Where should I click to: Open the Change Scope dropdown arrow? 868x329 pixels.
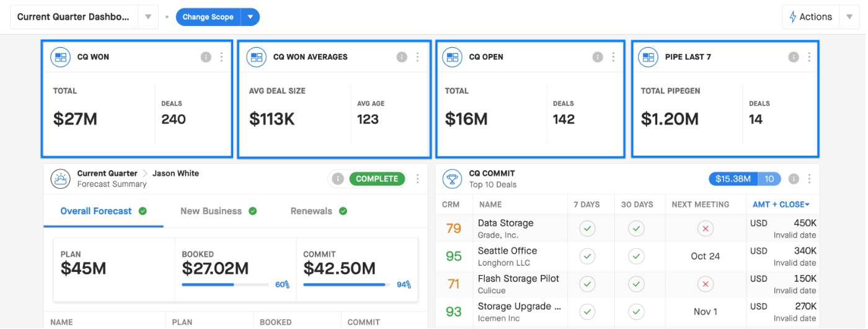(x=250, y=17)
